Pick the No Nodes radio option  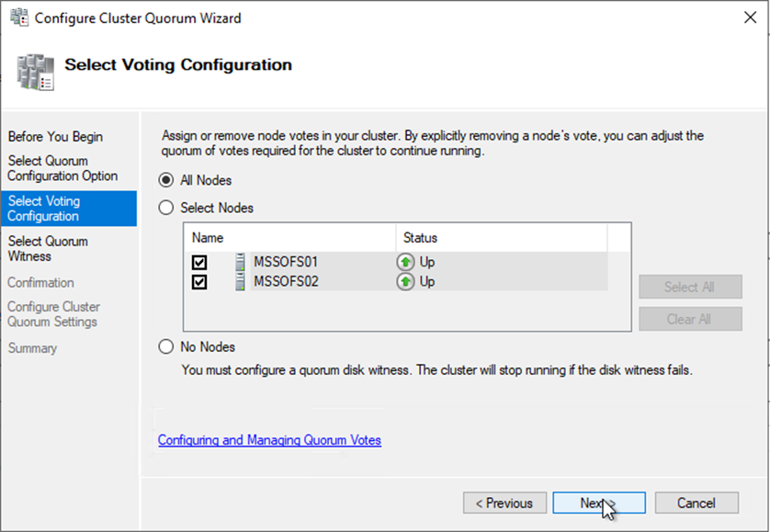pos(166,347)
